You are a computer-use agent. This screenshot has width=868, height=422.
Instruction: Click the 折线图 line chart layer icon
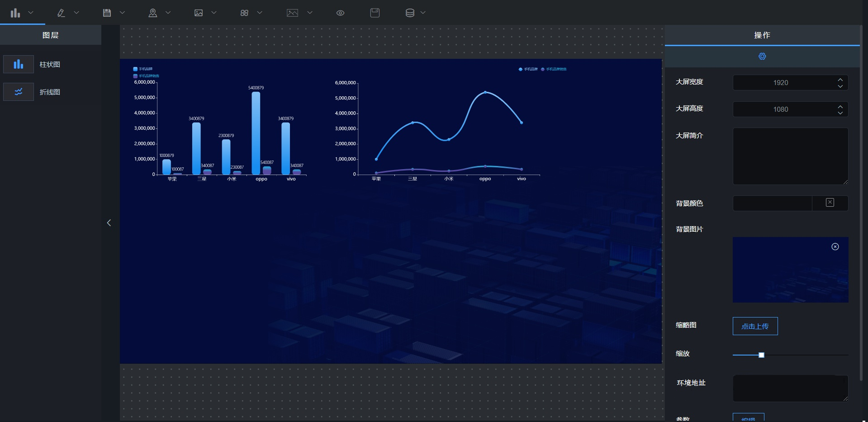[x=19, y=92]
